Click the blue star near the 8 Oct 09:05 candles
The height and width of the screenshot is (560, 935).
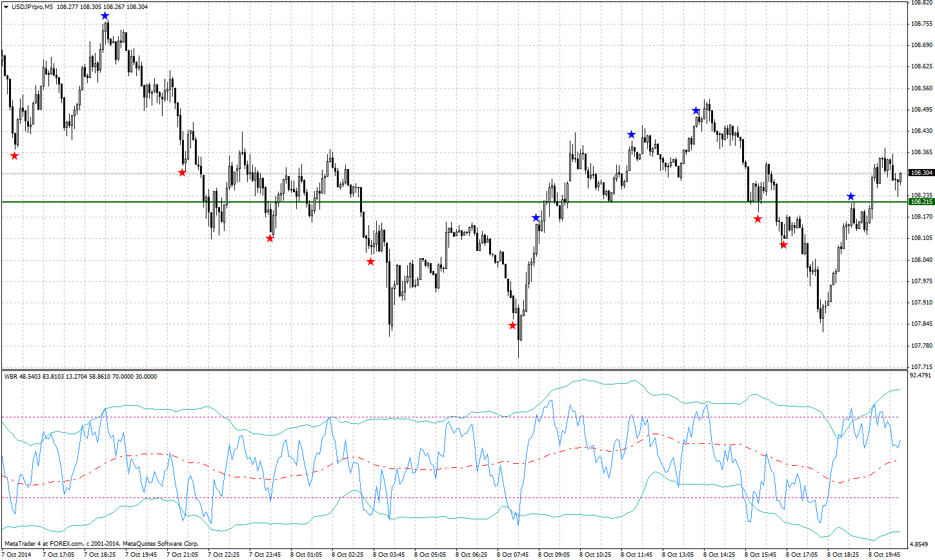point(536,217)
